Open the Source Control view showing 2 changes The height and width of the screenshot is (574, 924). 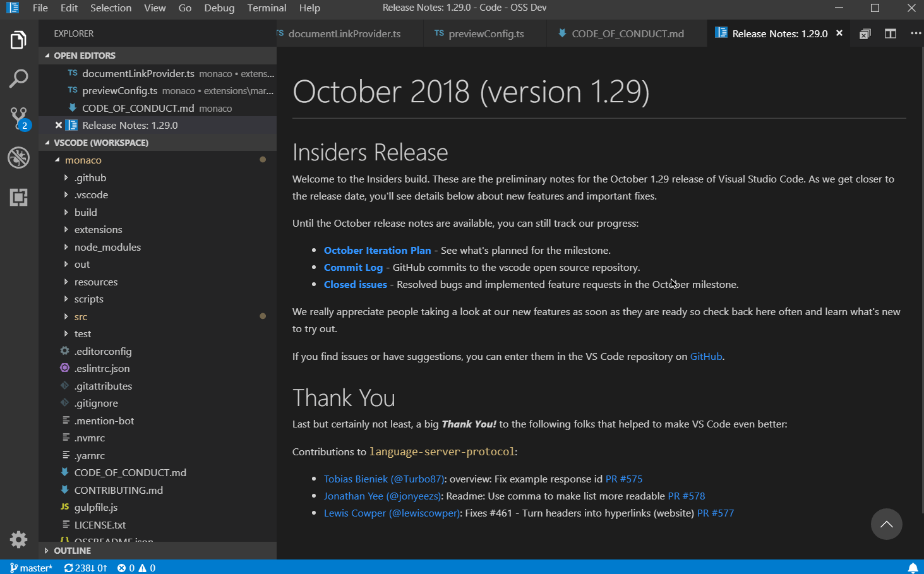pyautogui.click(x=19, y=117)
